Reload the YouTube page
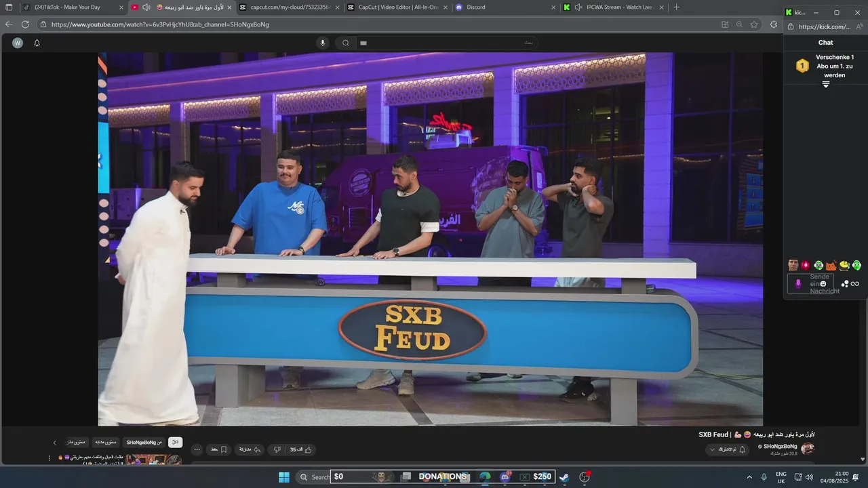This screenshot has width=868, height=488. coord(25,24)
